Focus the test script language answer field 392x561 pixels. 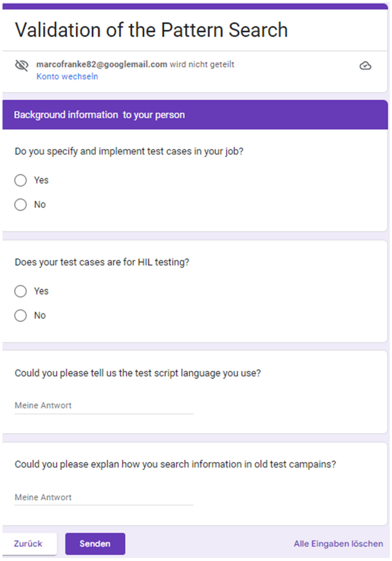(104, 406)
